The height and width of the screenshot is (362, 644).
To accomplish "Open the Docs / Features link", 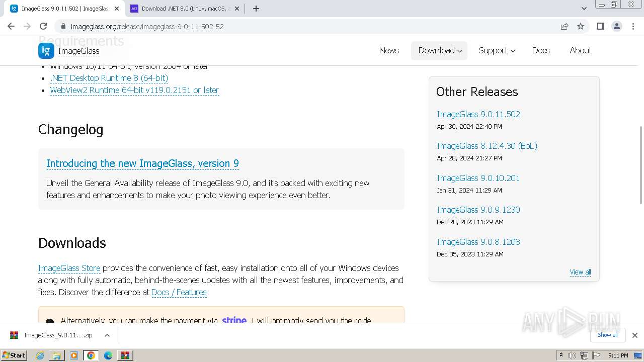I will pos(179,292).
